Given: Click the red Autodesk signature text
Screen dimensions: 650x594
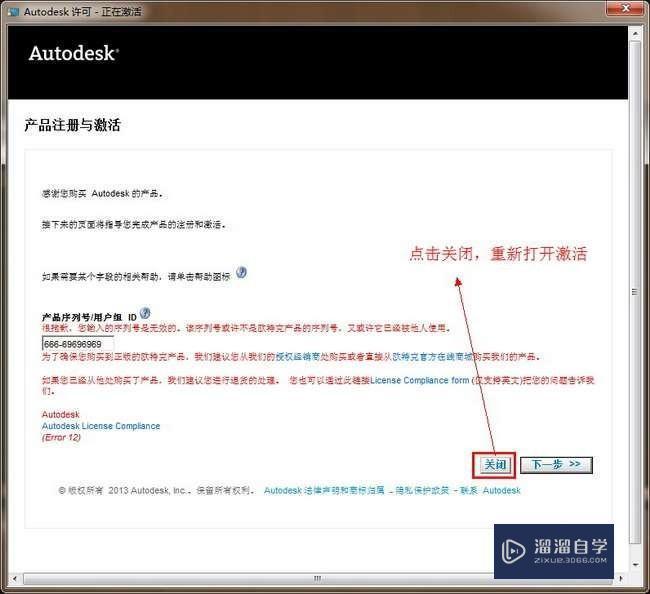Looking at the screenshot, I should pos(61,414).
